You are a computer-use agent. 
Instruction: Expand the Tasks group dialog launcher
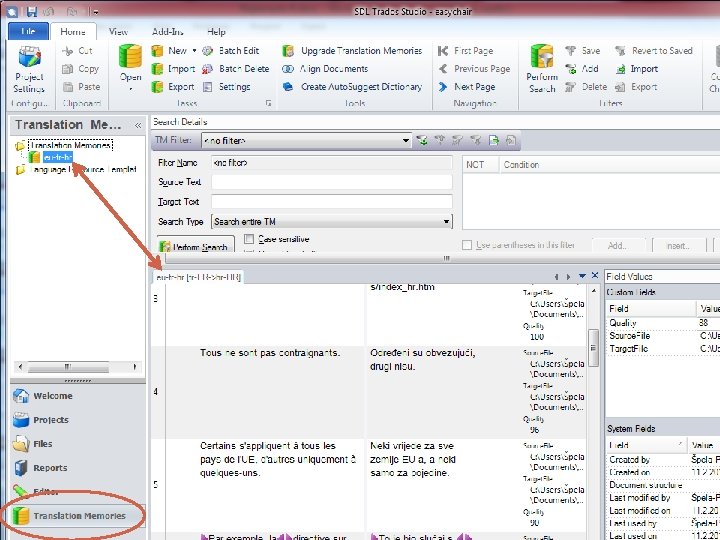[269, 103]
